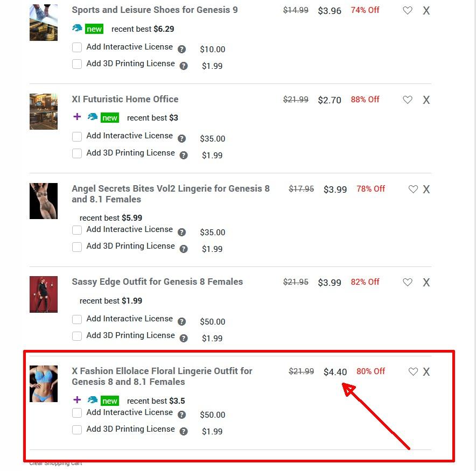Click purple plus icon under XI Futuristic Home Office
Screen dimensions: 476x471
pyautogui.click(x=77, y=116)
